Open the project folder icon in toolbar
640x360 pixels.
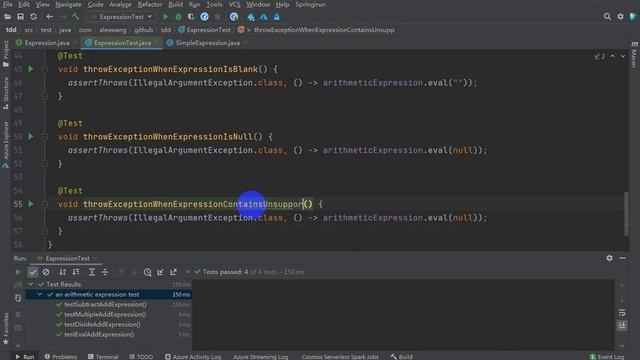point(7,17)
